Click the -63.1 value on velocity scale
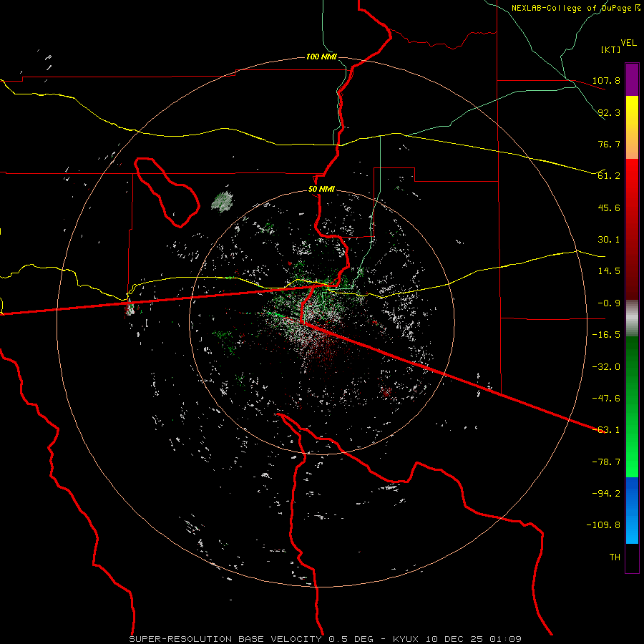The height and width of the screenshot is (644, 644). (606, 430)
